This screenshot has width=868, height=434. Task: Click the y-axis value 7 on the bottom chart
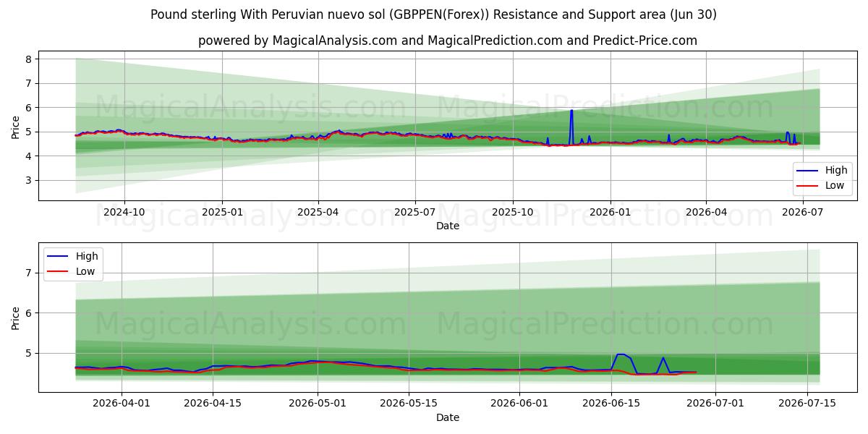click(29, 273)
